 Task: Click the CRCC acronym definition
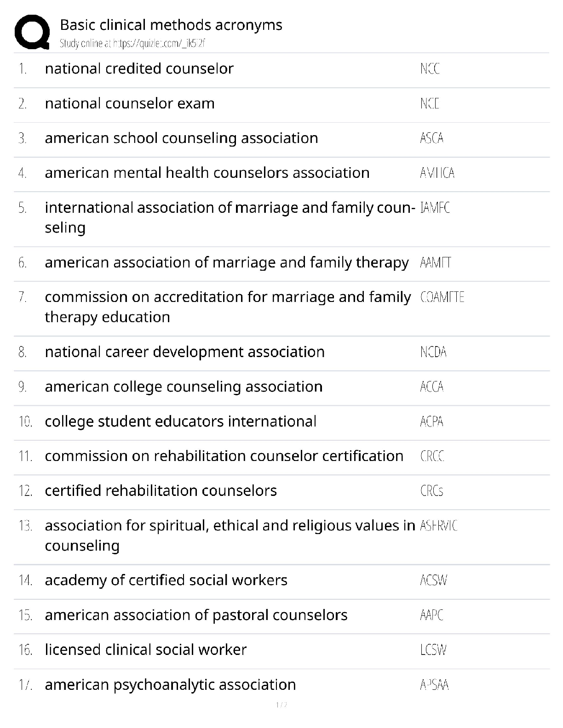click(432, 456)
